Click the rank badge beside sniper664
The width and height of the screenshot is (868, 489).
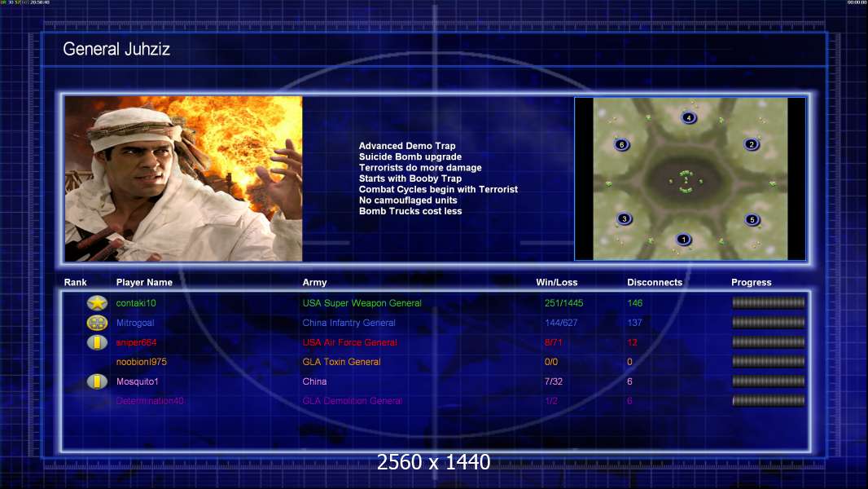coord(98,342)
